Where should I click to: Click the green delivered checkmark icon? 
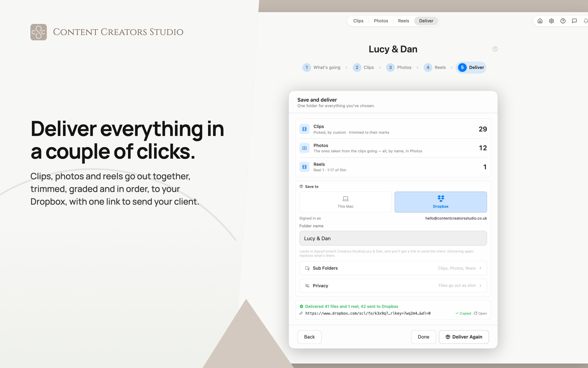[x=301, y=306]
